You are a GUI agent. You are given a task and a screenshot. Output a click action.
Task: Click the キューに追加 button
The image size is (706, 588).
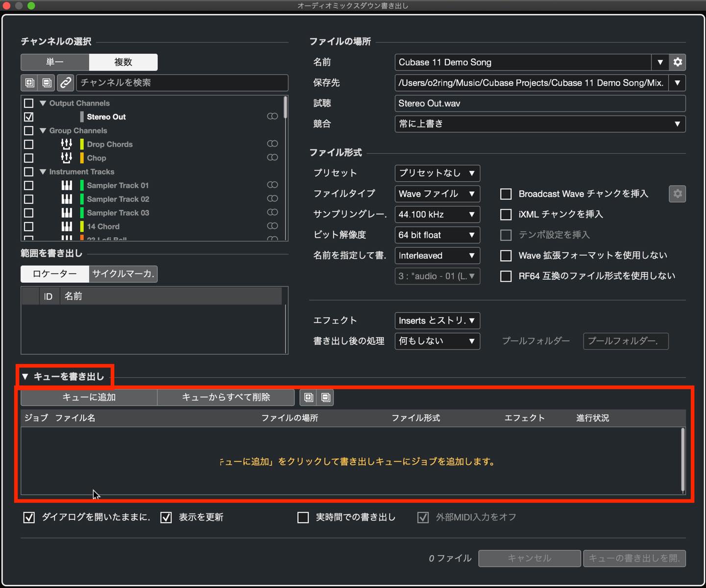[89, 397]
